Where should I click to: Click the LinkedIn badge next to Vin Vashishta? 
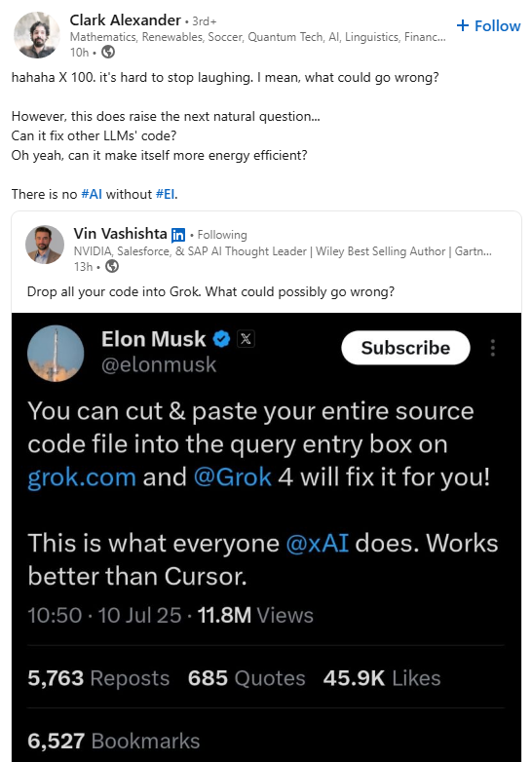178,235
